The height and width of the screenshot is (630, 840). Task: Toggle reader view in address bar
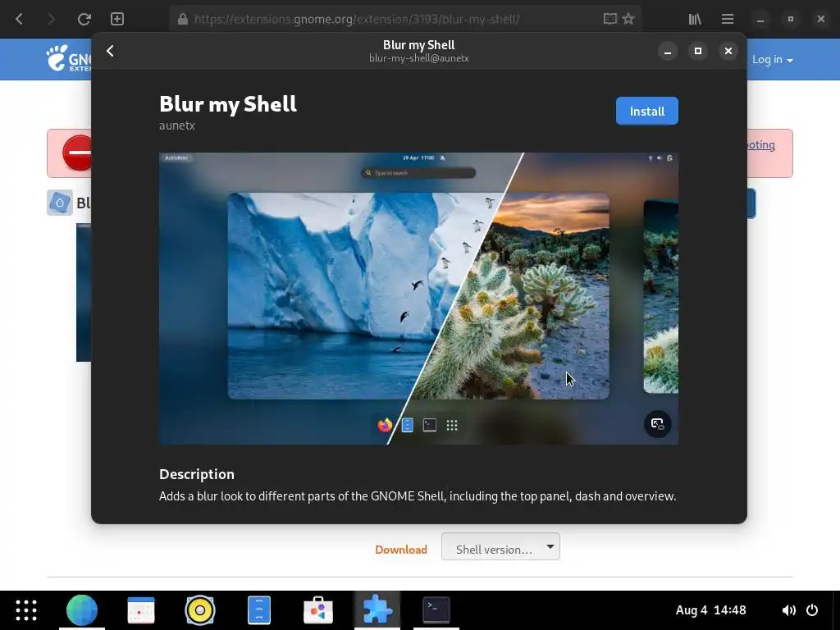click(x=609, y=20)
